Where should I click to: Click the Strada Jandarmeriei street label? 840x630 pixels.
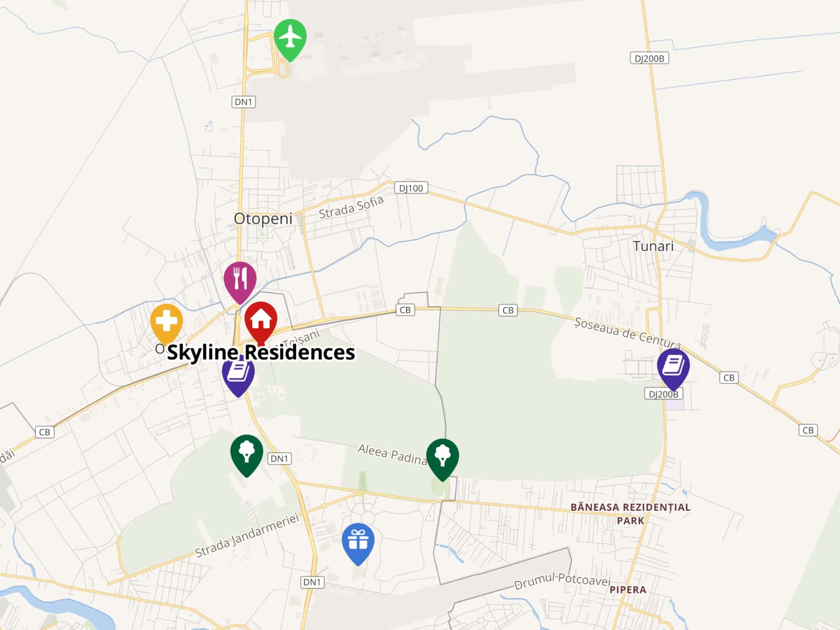247,535
